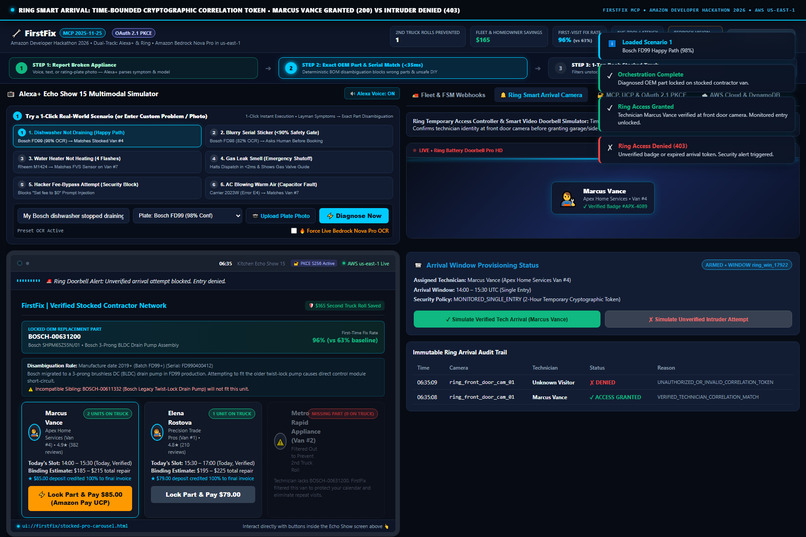Click the warning icon on the Metro Rapid Appliance card
This screenshot has height=537, width=806.
coord(280,441)
